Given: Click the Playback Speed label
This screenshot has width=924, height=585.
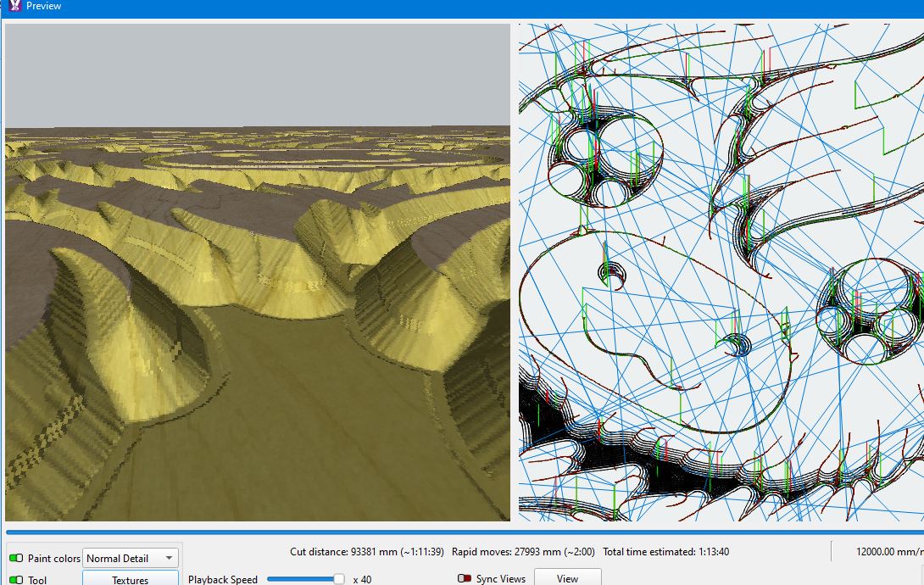Looking at the screenshot, I should tap(223, 579).
